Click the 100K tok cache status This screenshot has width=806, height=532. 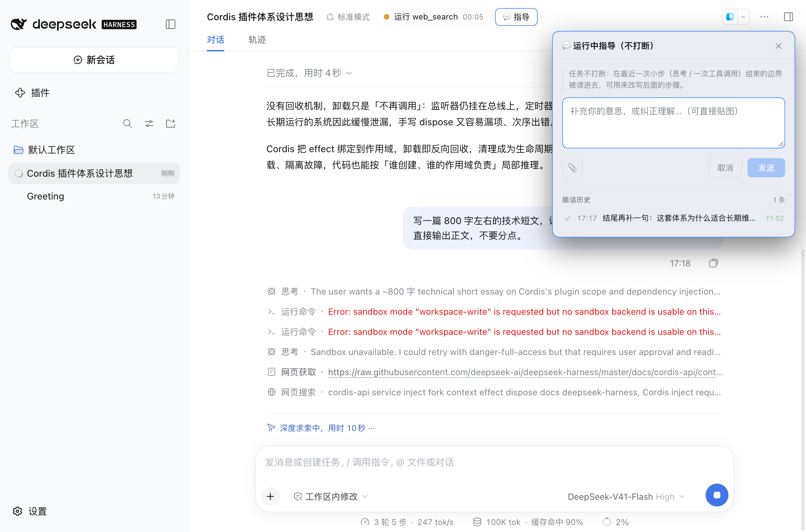528,522
